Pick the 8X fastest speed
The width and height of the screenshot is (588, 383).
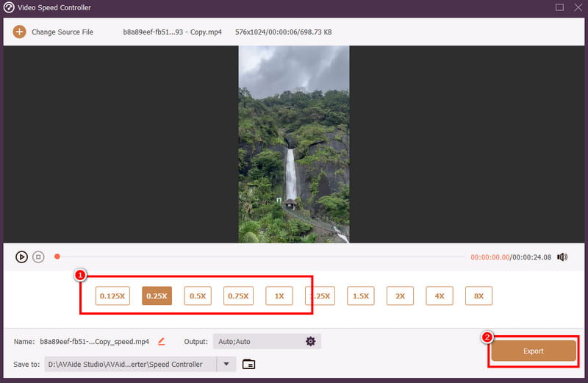(478, 296)
